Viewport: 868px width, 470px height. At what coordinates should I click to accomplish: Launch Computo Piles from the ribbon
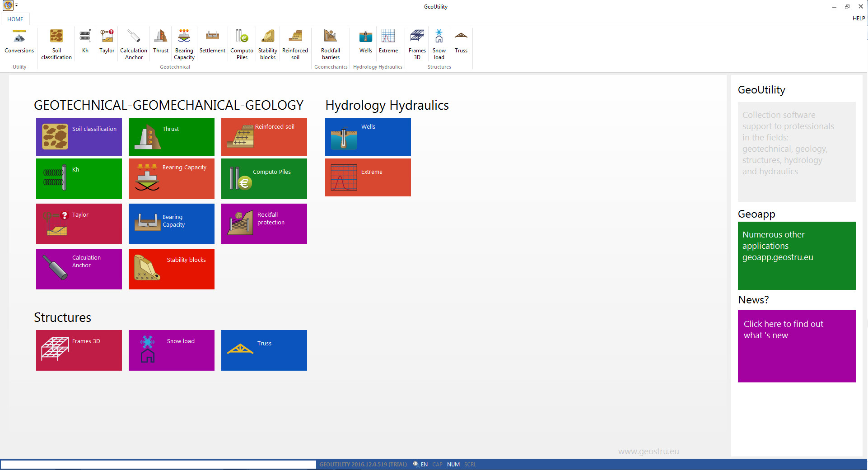click(x=242, y=44)
